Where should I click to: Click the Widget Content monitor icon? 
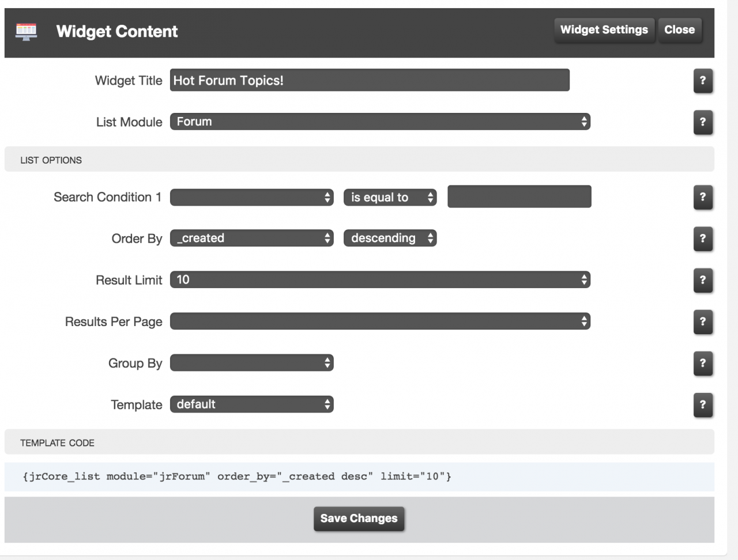click(27, 31)
